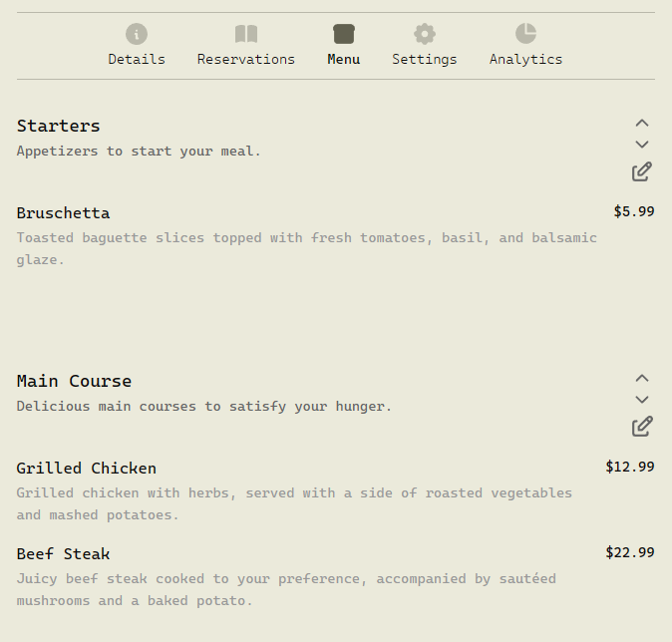Edit the Main Course section
Image resolution: width=672 pixels, height=642 pixels.
(642, 427)
